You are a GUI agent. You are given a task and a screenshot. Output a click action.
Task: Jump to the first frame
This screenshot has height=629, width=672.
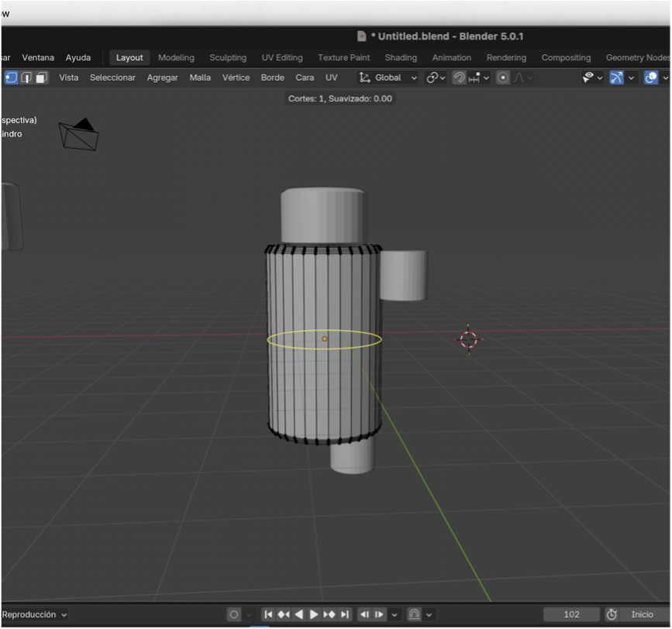pos(268,614)
